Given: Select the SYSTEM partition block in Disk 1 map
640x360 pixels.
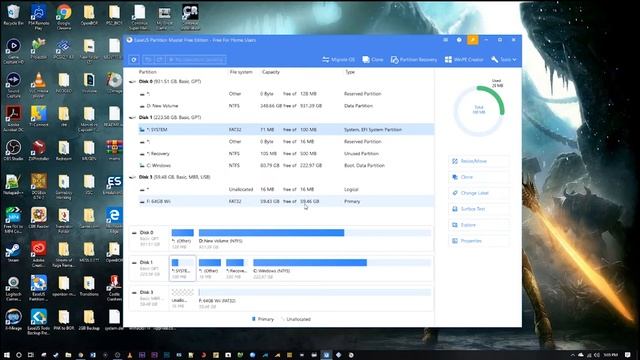Looking at the screenshot, I should [x=182, y=268].
